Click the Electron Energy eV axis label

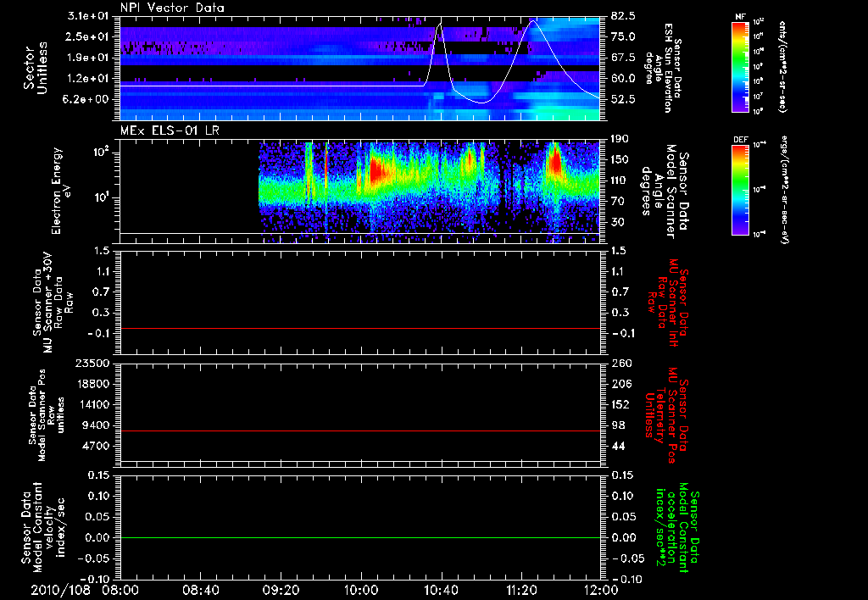[63, 191]
